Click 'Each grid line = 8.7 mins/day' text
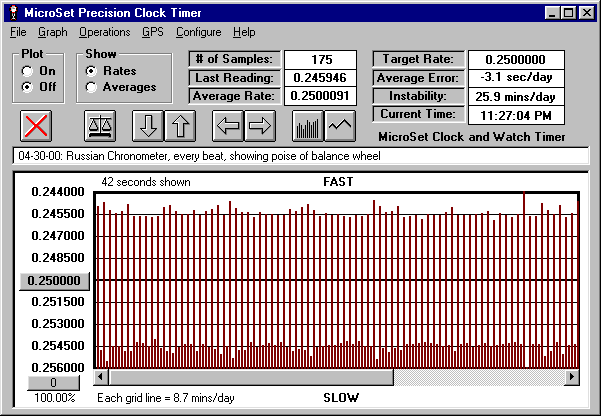The image size is (601, 416). point(166,398)
